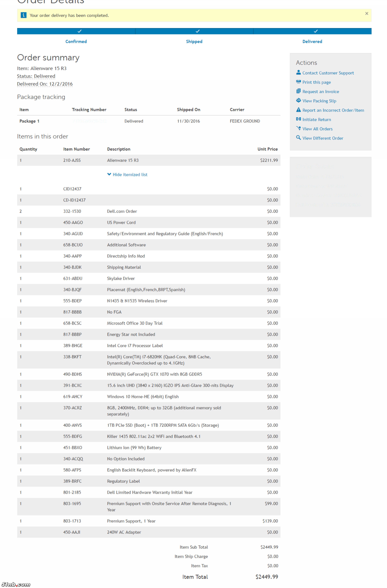Select the Delivered progress step

312,41
